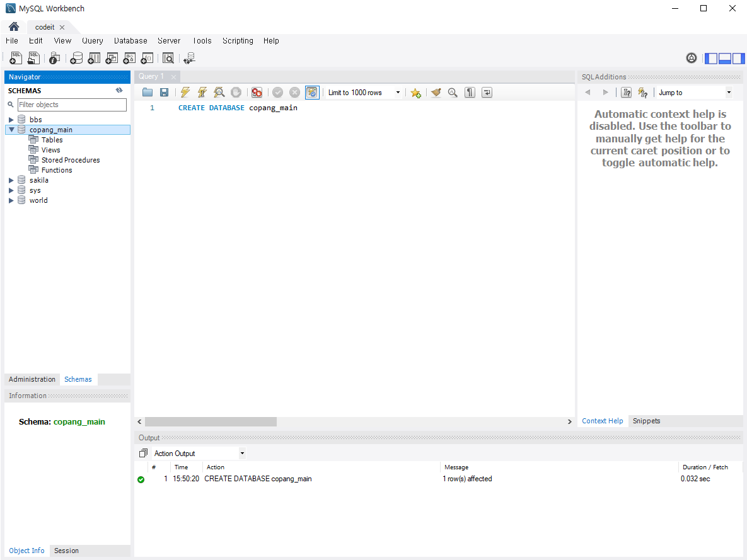Screen dimensions: 747x560
Task: Run EXPLAIN on statement under cursor
Action: [x=219, y=93]
